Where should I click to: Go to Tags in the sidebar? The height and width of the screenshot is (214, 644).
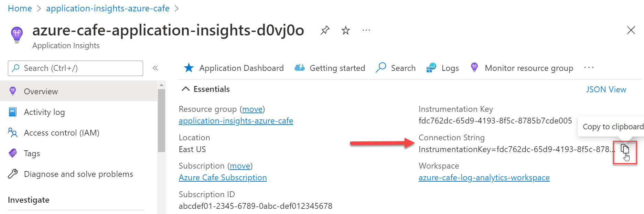pyautogui.click(x=32, y=153)
